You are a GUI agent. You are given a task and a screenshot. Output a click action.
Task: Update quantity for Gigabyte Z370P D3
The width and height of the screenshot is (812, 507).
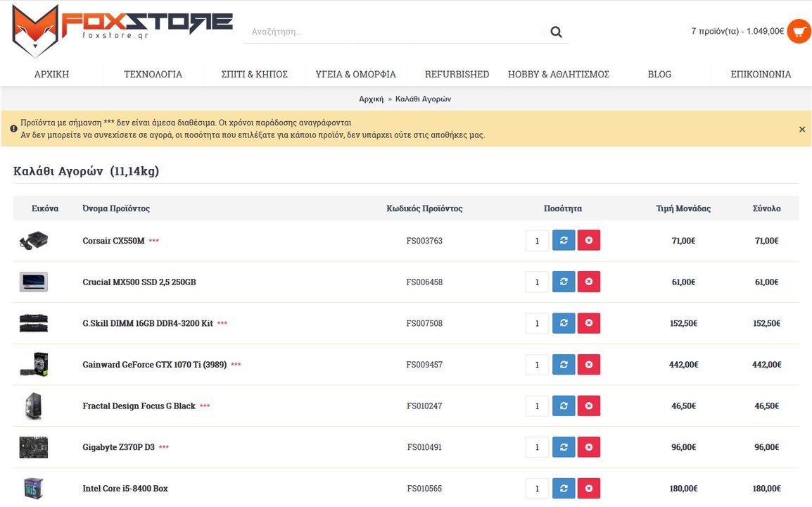[x=564, y=447]
